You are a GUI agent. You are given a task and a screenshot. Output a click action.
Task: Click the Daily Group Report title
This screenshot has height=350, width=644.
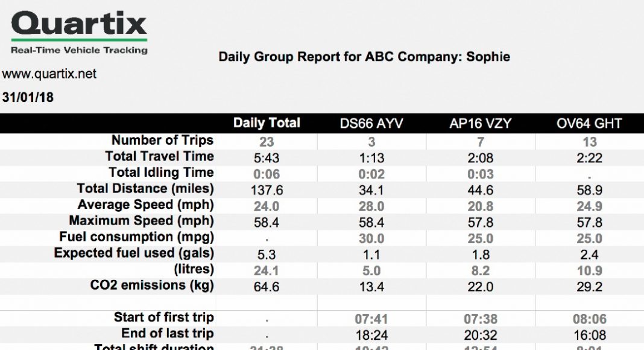(364, 57)
